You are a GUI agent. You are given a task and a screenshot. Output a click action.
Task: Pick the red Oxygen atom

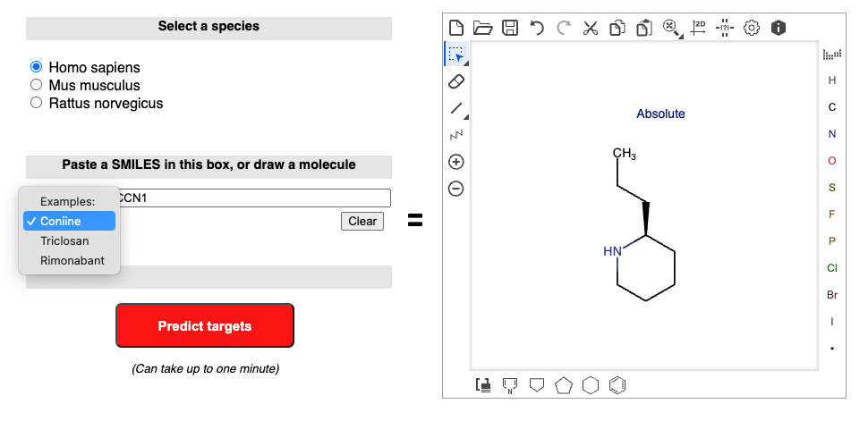(x=832, y=161)
